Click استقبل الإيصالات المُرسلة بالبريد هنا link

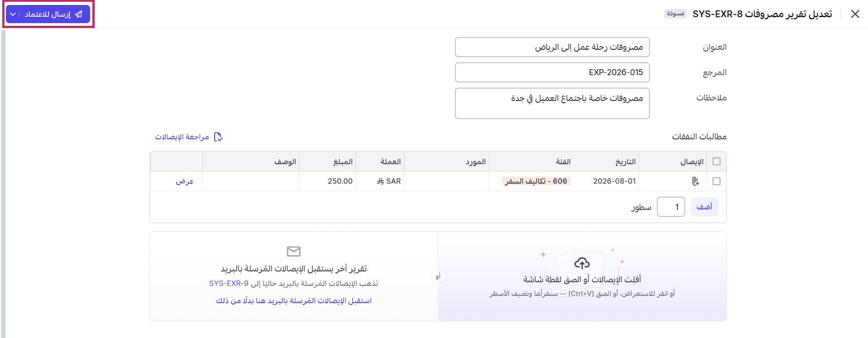click(x=294, y=301)
